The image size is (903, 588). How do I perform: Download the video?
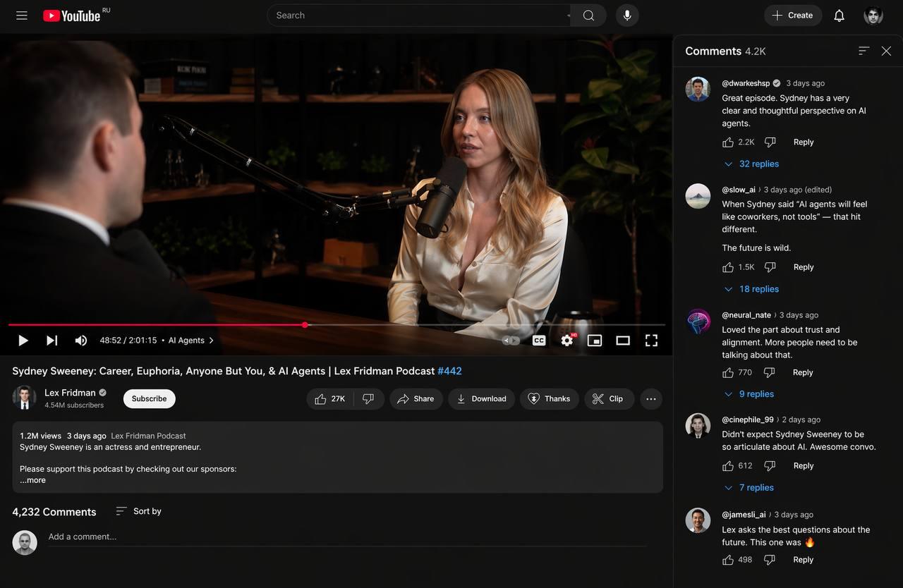pyautogui.click(x=482, y=399)
